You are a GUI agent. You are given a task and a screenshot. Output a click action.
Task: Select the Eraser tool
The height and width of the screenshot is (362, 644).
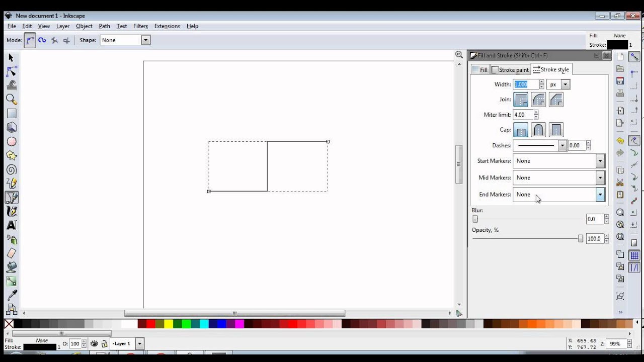click(12, 253)
